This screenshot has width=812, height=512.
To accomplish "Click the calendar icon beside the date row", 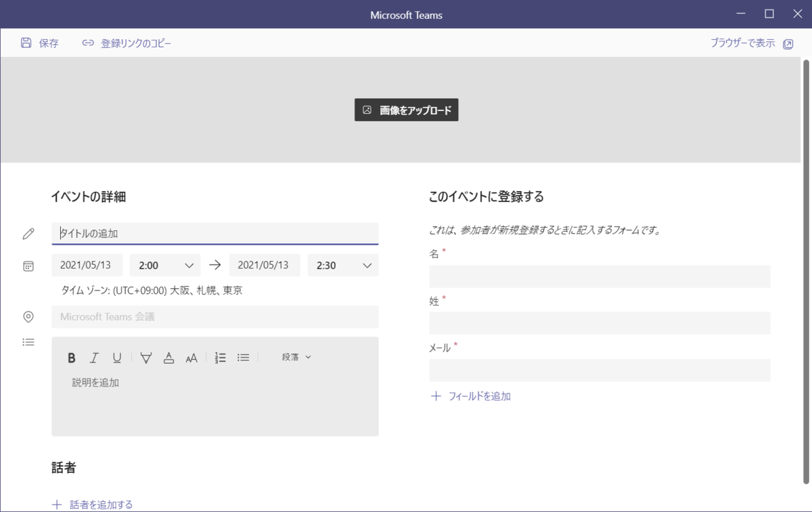I will coord(28,266).
